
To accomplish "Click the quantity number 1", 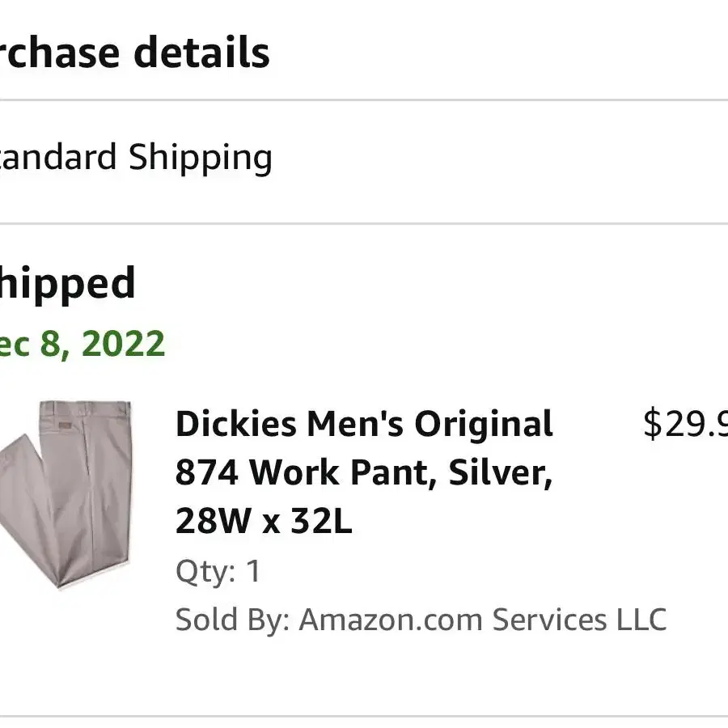I will point(253,570).
